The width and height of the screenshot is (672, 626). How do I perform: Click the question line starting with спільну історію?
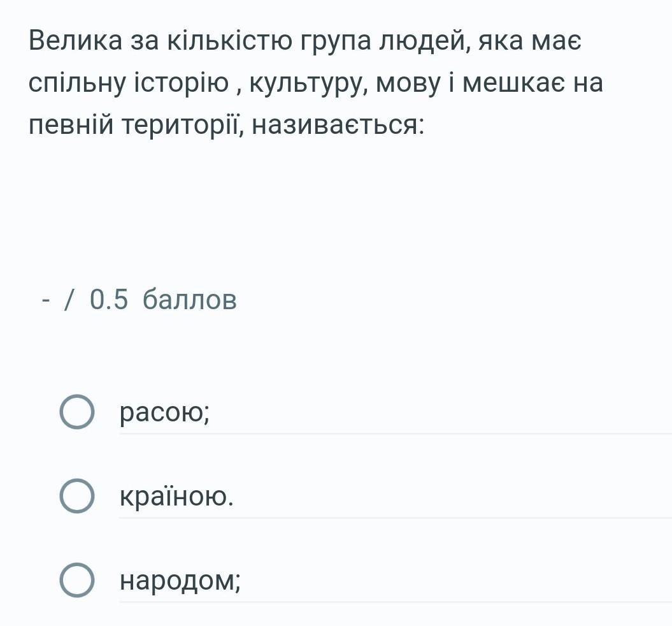point(316,83)
